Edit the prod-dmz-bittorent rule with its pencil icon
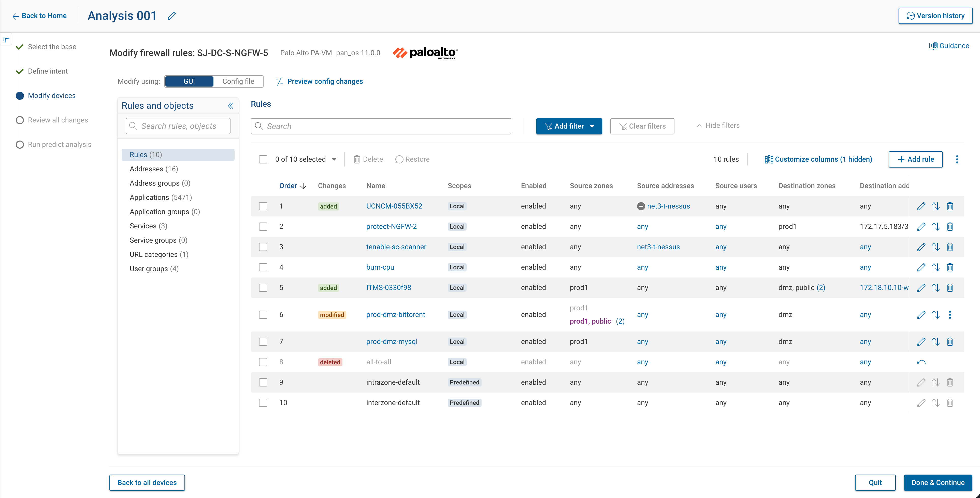The height and width of the screenshot is (498, 980). 921,314
